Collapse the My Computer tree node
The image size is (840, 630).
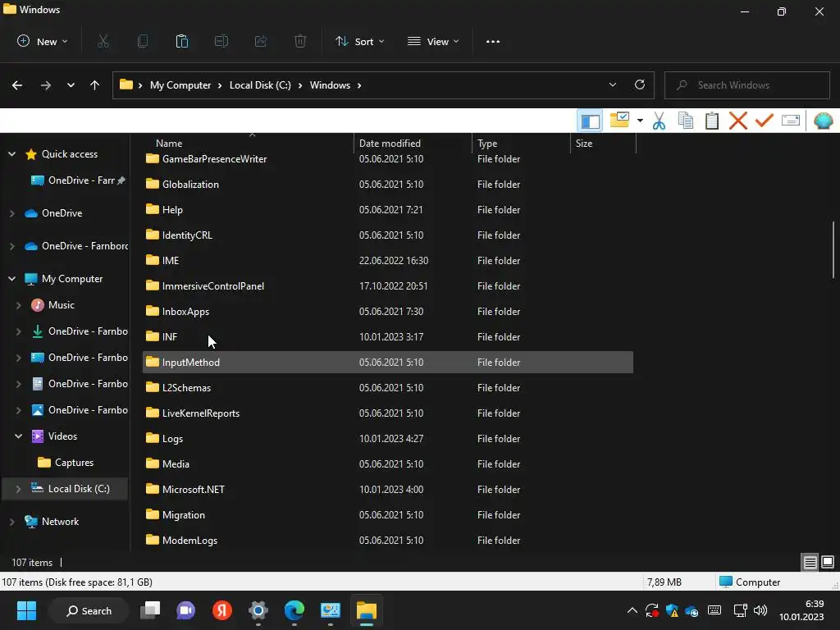(x=11, y=279)
